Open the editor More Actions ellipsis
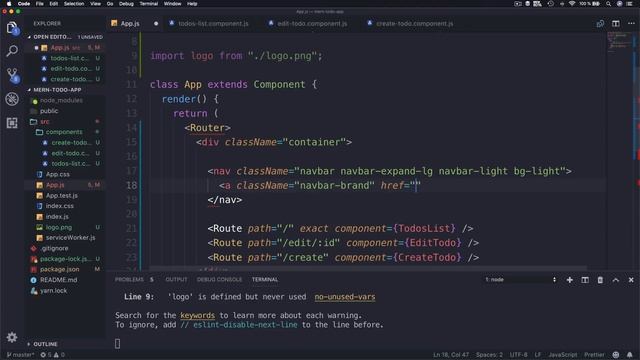 [x=631, y=24]
